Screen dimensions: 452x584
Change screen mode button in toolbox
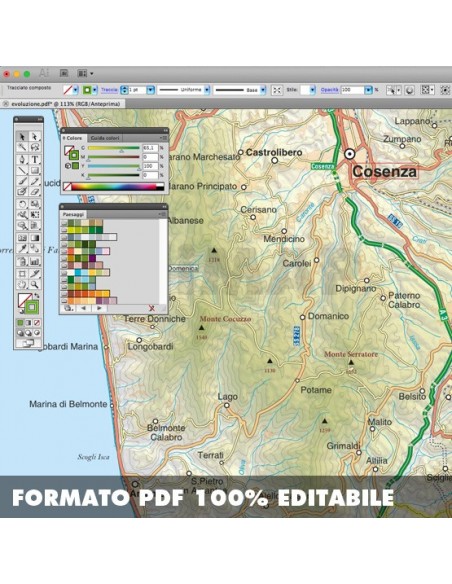click(x=28, y=343)
